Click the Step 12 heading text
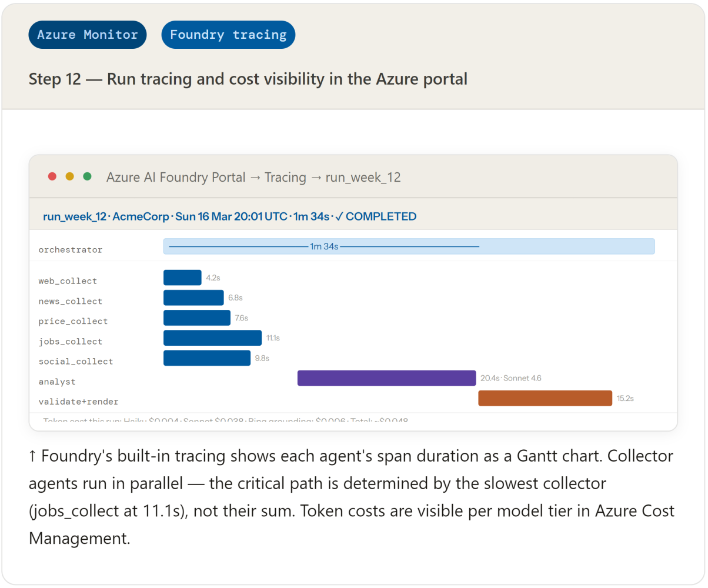This screenshot has height=588, width=708. [248, 79]
